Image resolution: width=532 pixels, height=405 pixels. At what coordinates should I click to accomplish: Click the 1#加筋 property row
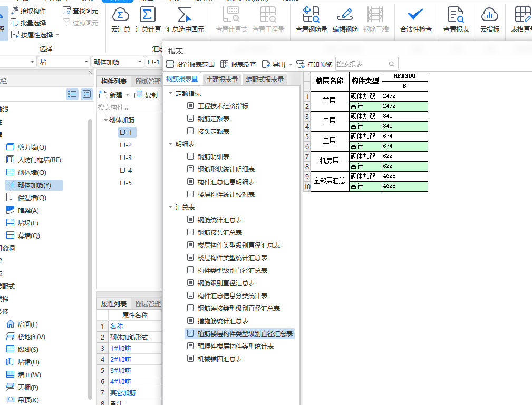[x=129, y=349]
